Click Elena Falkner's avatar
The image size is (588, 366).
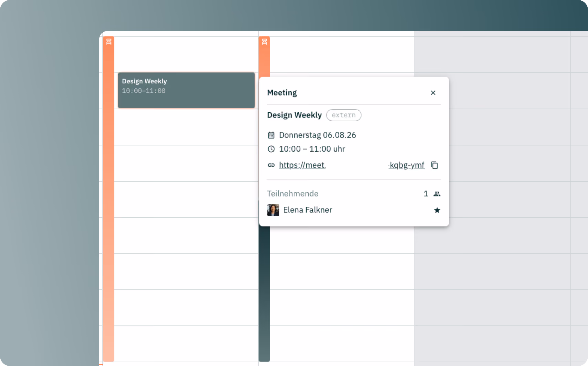[x=273, y=210]
